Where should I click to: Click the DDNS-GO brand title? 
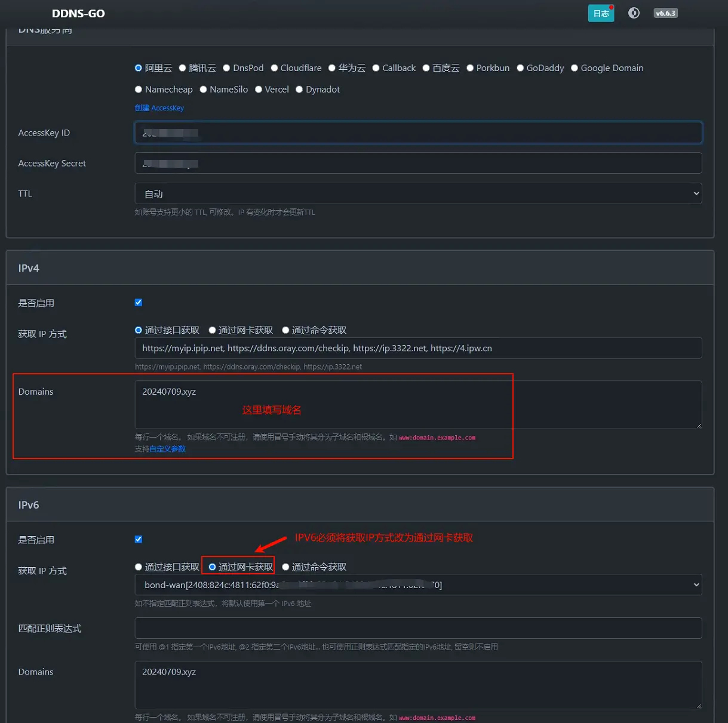[x=78, y=13]
